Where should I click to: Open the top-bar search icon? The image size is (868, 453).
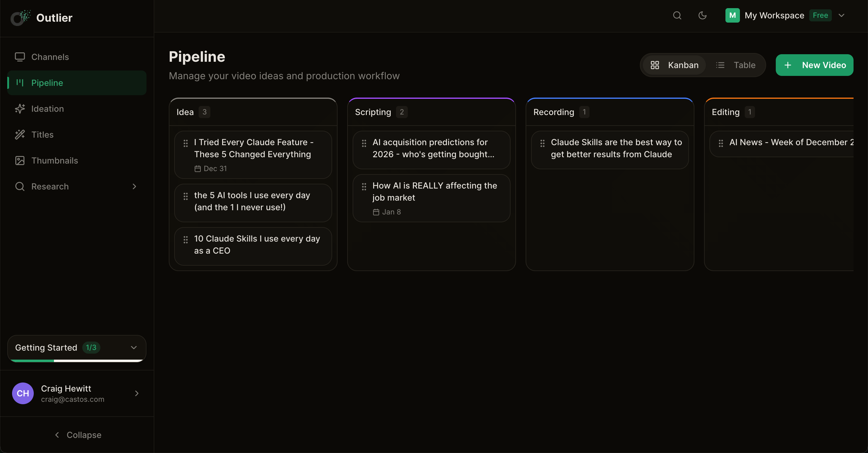click(677, 15)
